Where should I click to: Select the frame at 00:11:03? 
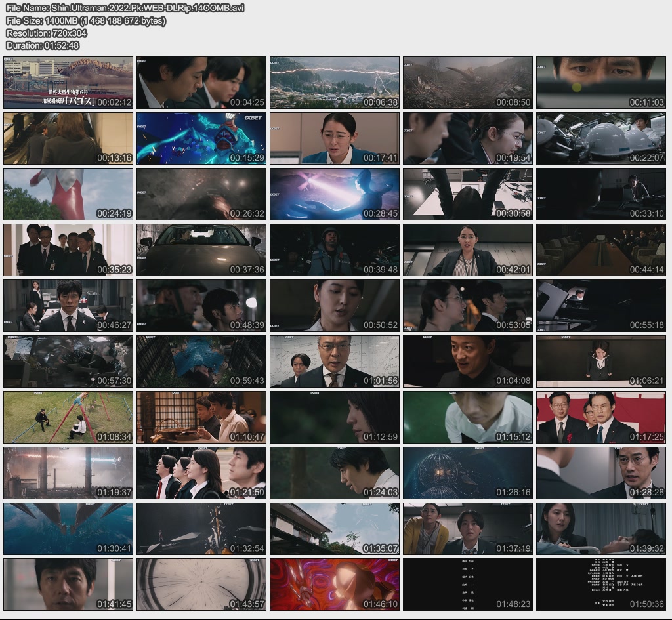[600, 83]
